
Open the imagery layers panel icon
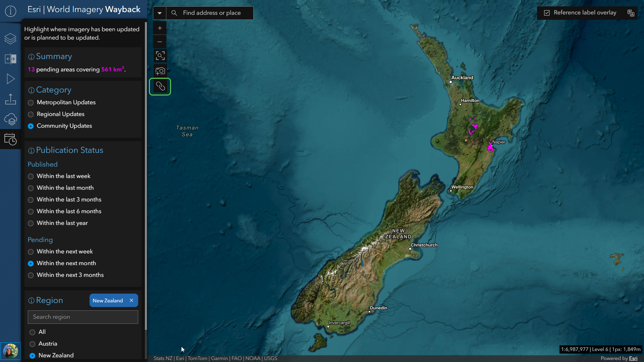[x=10, y=39]
